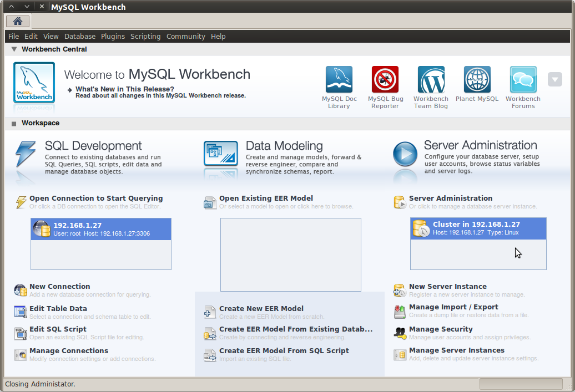
Task: Visit the Workbench Team Blog
Action: pos(431,79)
